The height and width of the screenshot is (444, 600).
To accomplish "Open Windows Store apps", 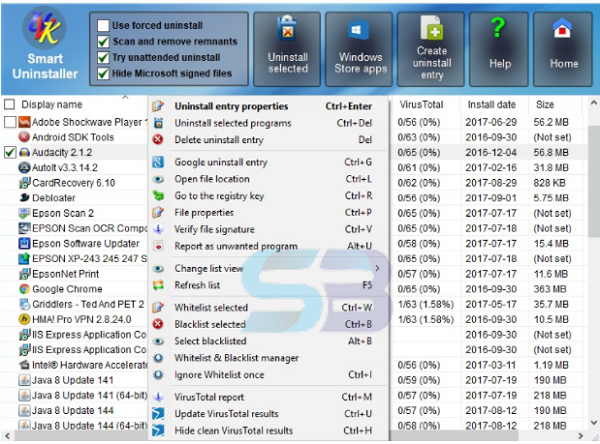I will click(x=359, y=49).
